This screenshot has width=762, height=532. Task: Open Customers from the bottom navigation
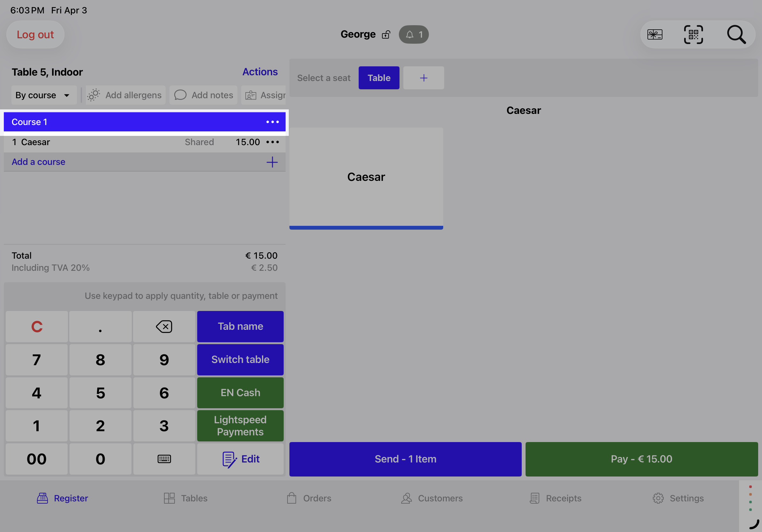(x=431, y=498)
